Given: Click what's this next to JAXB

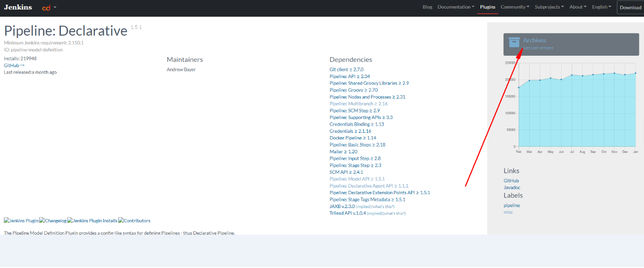Looking at the screenshot, I should tap(383, 207).
